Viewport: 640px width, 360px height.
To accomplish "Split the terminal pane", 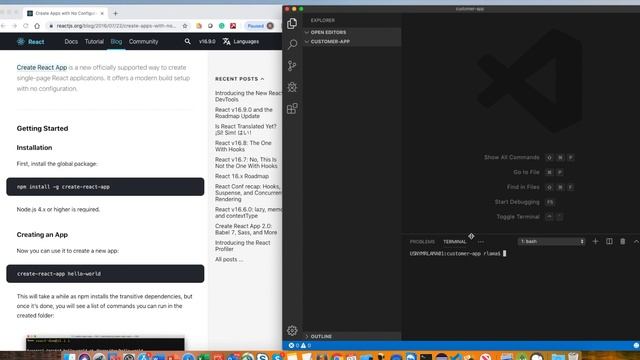I will (x=609, y=241).
